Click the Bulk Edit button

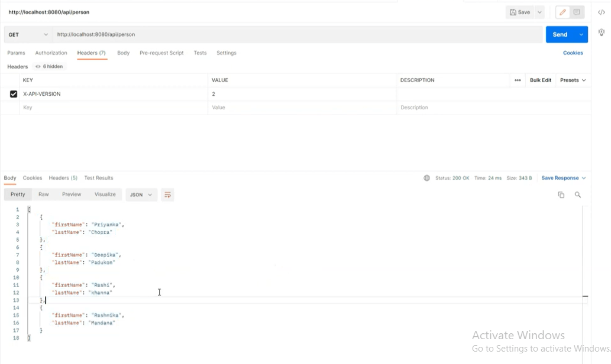pos(541,80)
